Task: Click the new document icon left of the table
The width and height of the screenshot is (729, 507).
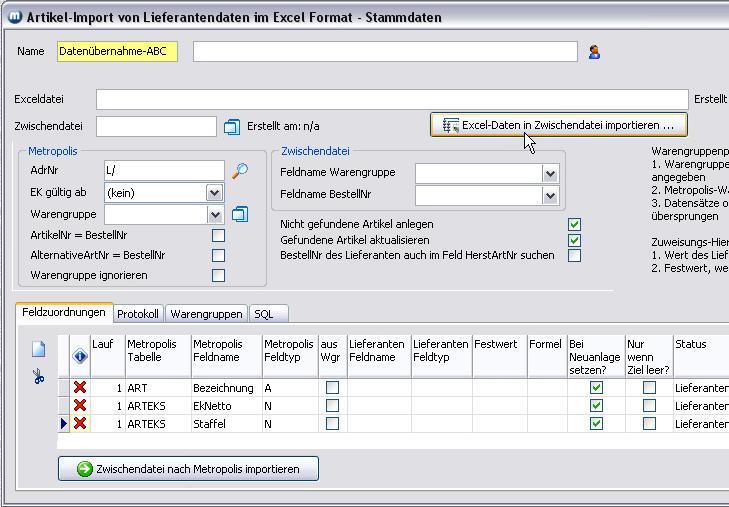Action: (38, 349)
